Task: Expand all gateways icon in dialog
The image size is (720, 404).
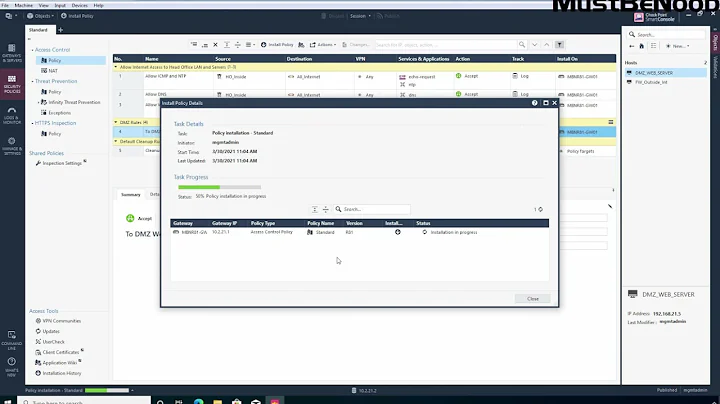Action: pos(315,209)
